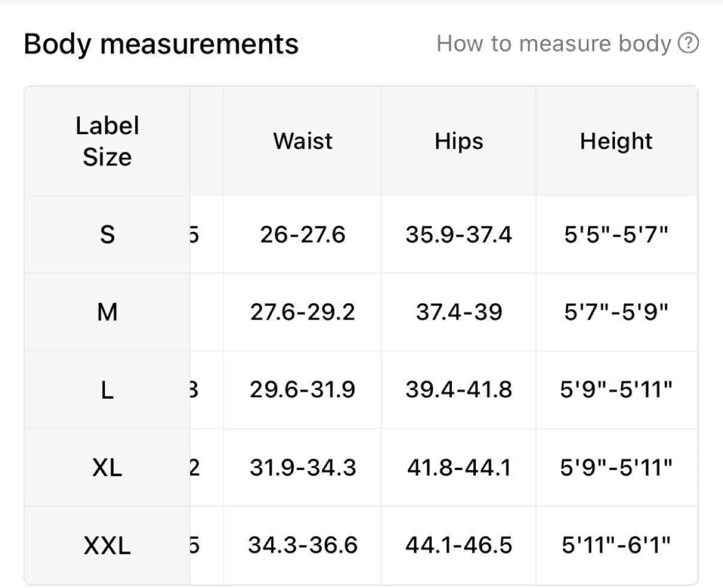The height and width of the screenshot is (588, 723).
Task: Choose the M size label
Action: coord(107,312)
